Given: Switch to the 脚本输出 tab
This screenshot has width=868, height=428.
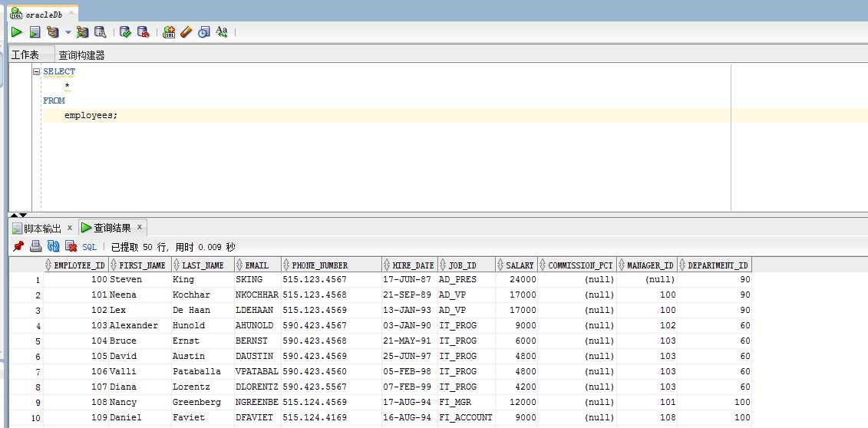Looking at the screenshot, I should (x=43, y=228).
